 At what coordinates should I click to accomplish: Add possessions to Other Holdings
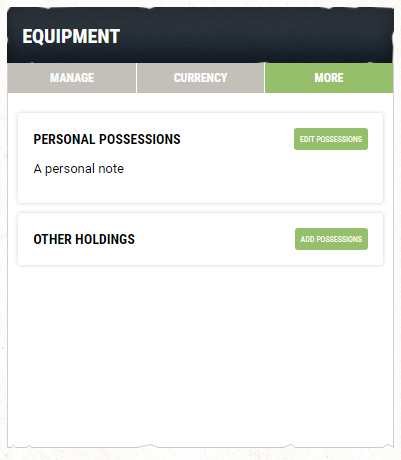(331, 239)
